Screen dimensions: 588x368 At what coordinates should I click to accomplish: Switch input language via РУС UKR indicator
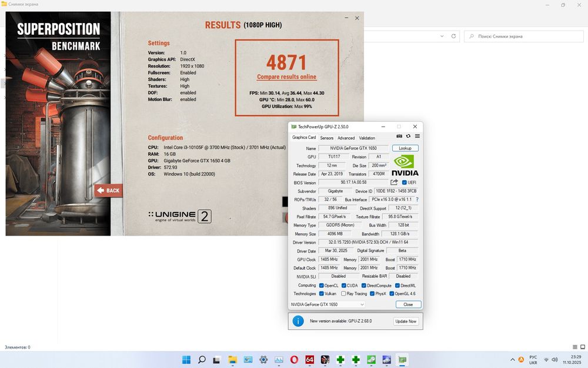pos(533,360)
